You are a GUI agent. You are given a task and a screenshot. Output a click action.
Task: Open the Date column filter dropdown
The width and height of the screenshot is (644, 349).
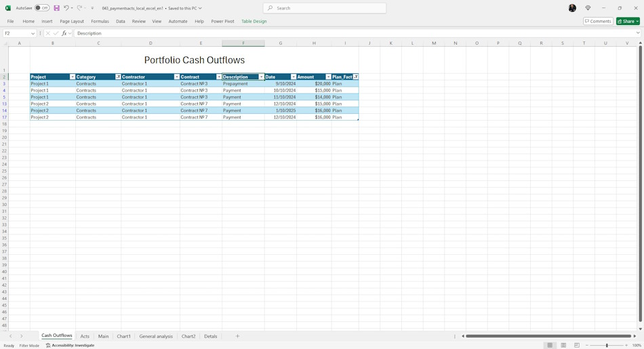[294, 77]
